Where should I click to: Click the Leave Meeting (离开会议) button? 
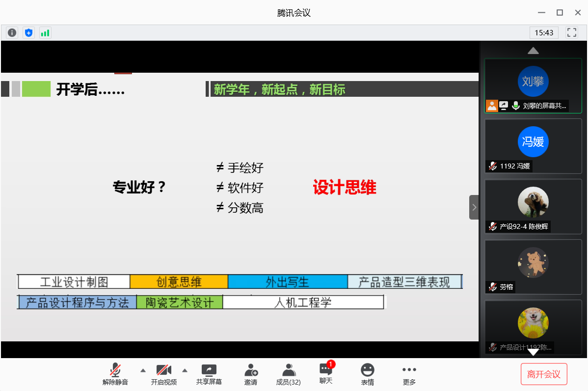544,374
